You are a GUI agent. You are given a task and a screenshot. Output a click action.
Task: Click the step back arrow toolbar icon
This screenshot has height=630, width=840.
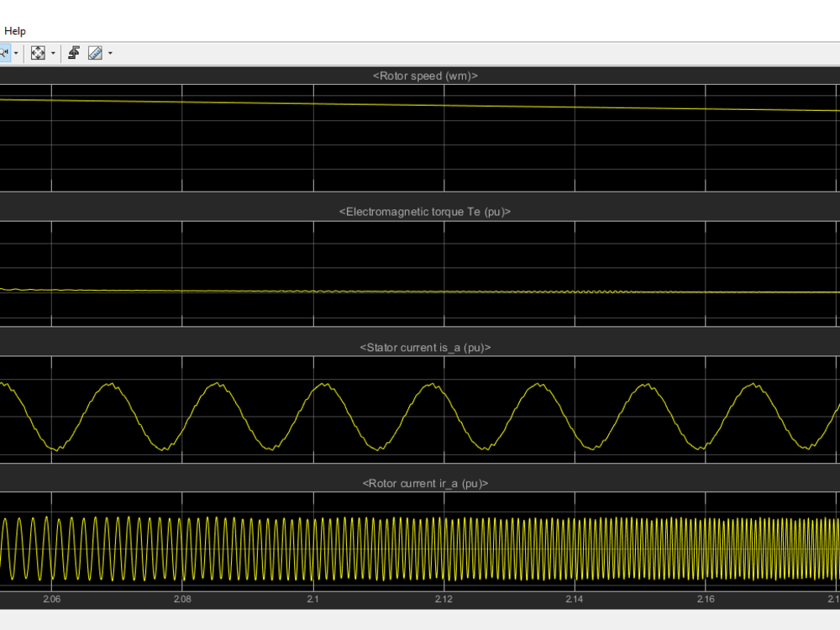coord(72,52)
